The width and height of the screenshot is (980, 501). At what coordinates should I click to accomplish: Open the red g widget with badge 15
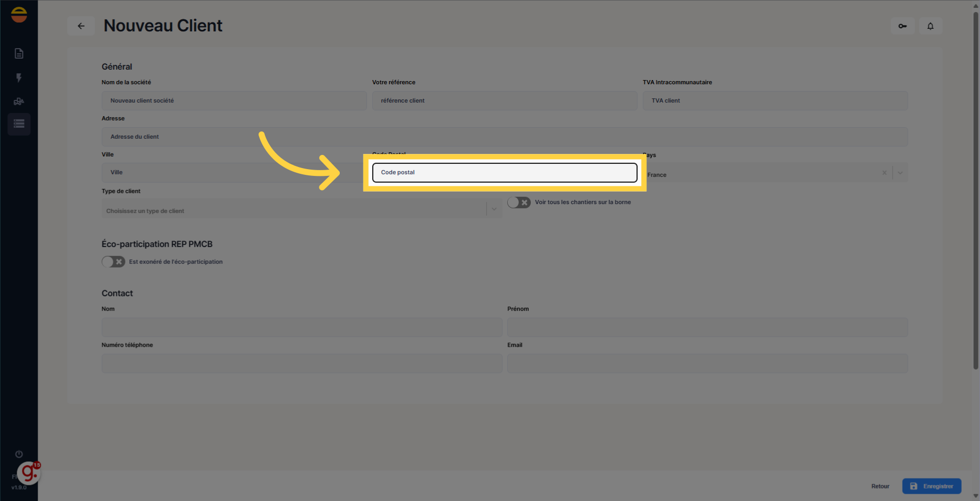[28, 473]
